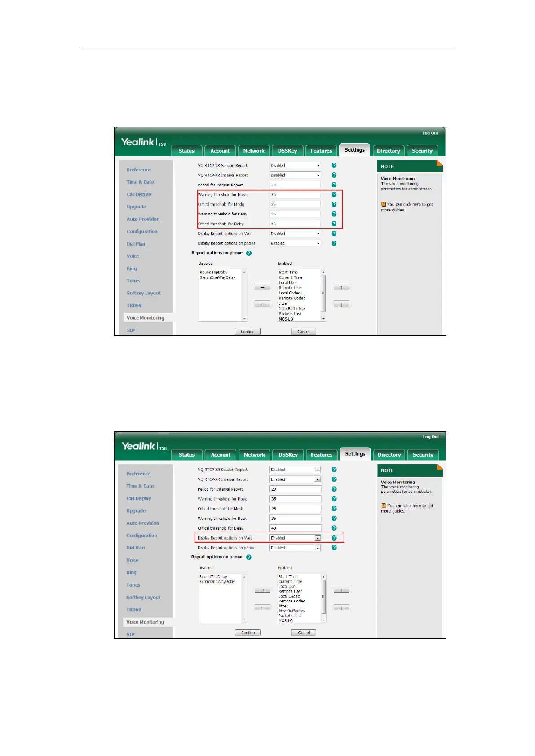The image size is (535, 756).
Task: Click move-up arrow button in upper screenshot
Action: (x=341, y=287)
